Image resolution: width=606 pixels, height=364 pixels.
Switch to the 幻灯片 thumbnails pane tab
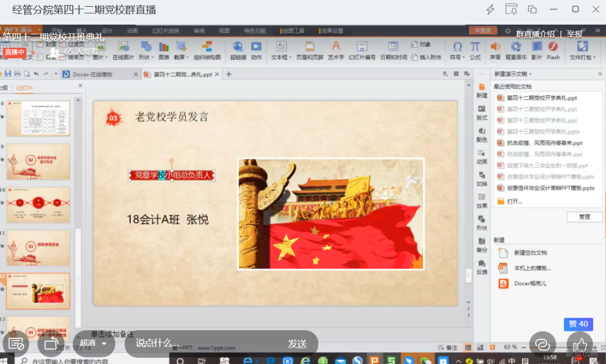click(x=24, y=88)
